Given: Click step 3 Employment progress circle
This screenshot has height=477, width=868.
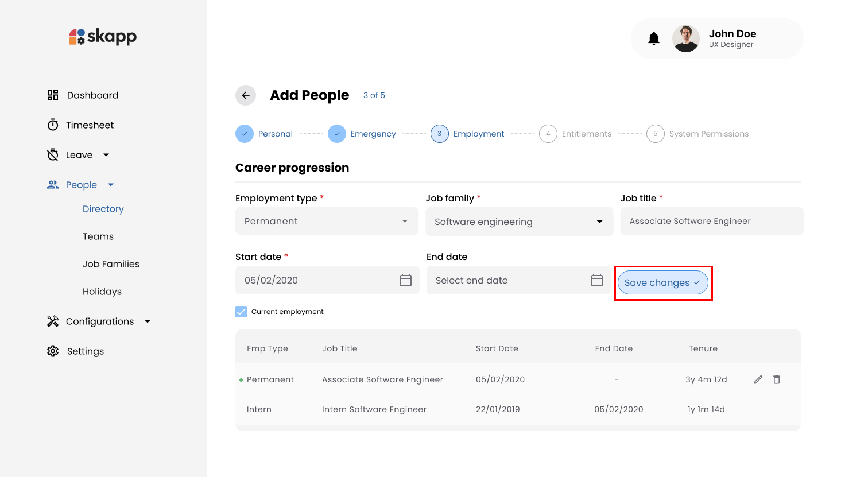Looking at the screenshot, I should tap(439, 133).
